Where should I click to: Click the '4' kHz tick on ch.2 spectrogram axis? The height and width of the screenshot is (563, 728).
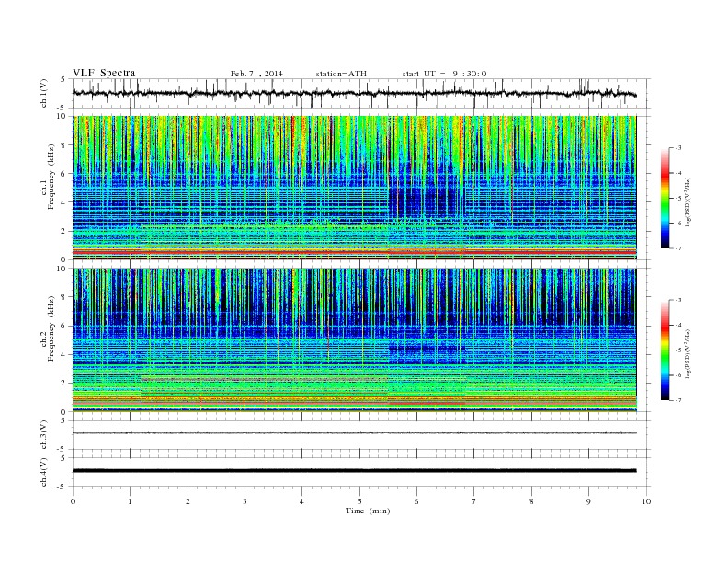pos(64,355)
